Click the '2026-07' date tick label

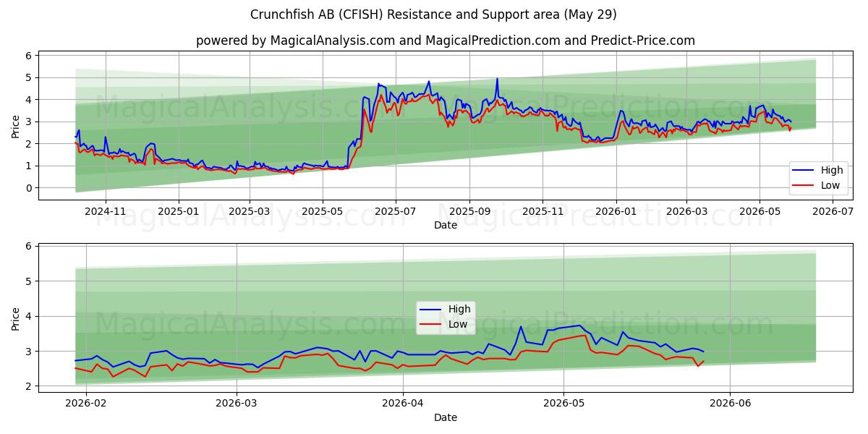(833, 211)
